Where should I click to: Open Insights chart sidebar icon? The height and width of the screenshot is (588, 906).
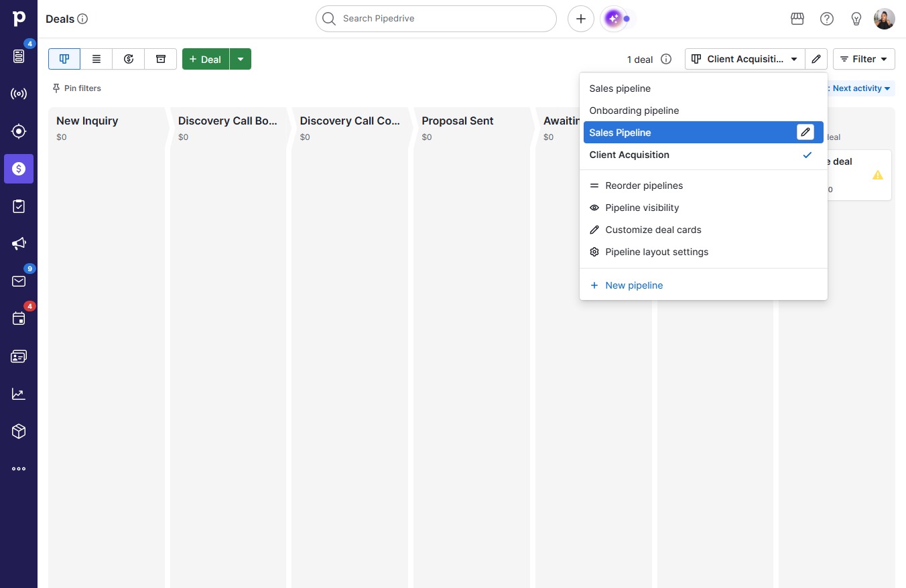(19, 394)
